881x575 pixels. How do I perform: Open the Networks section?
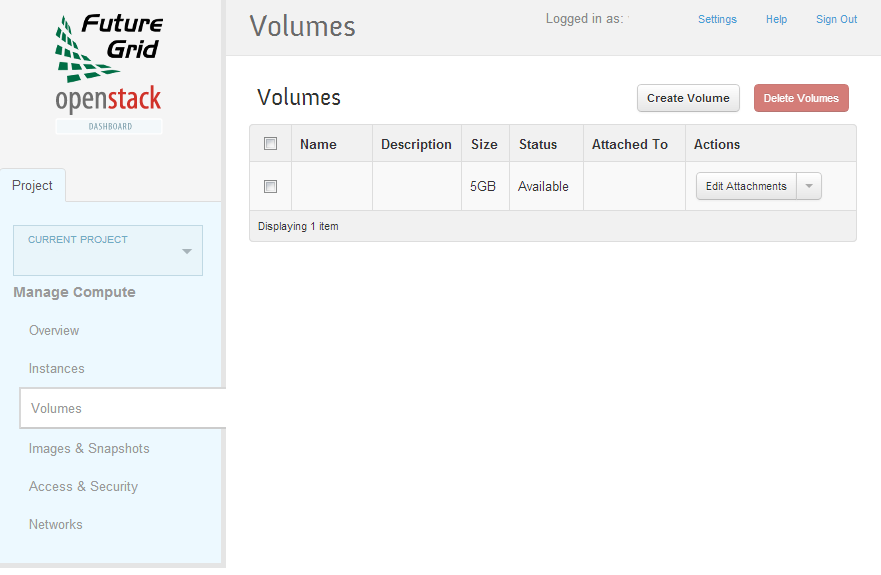56,524
